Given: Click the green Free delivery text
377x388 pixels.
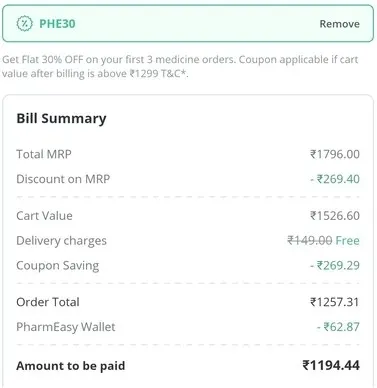Looking at the screenshot, I should tap(347, 240).
